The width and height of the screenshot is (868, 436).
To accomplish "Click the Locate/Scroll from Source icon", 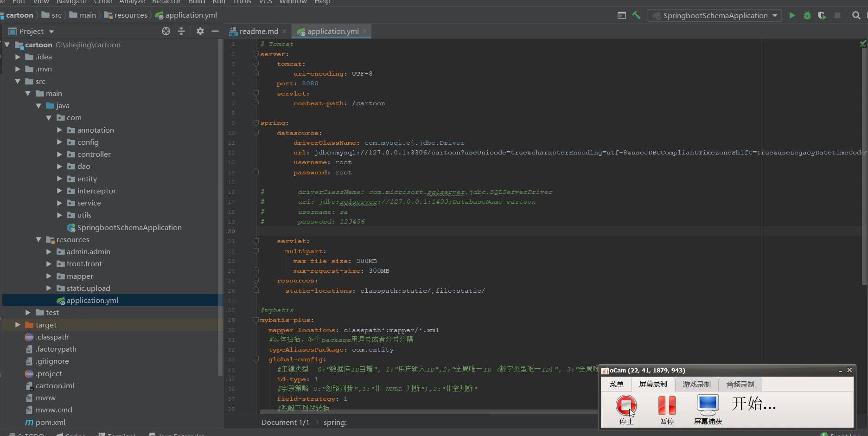I will pos(166,31).
